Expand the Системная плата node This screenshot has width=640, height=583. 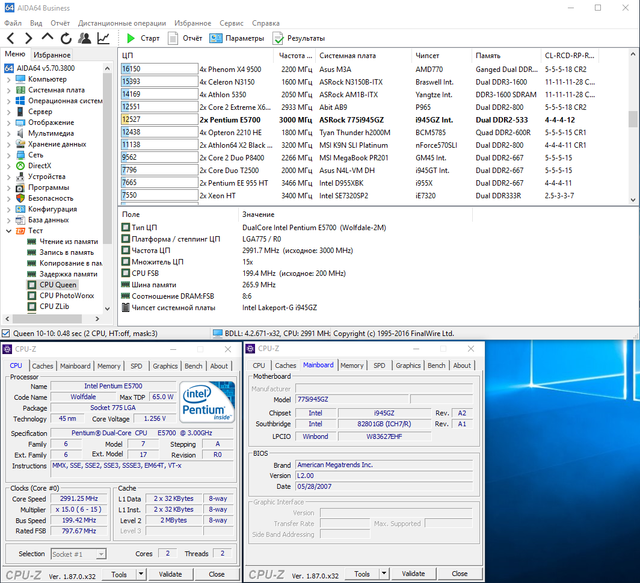[x=9, y=90]
